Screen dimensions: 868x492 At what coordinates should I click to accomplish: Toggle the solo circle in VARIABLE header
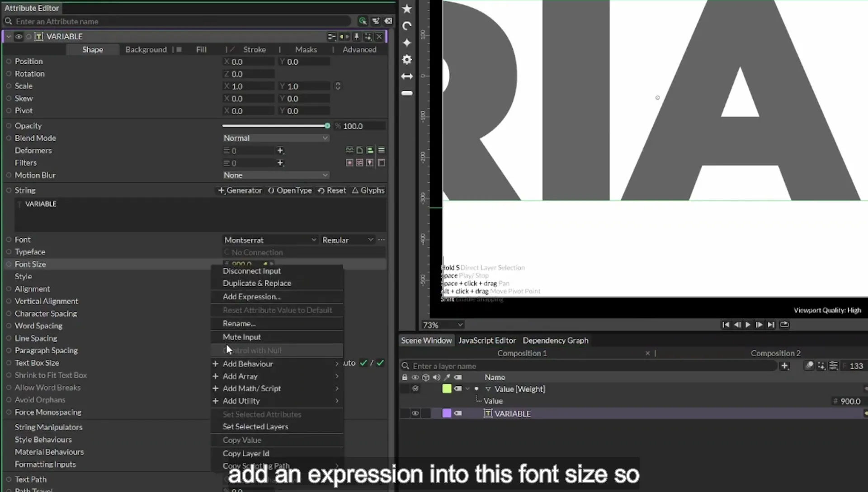coord(28,37)
